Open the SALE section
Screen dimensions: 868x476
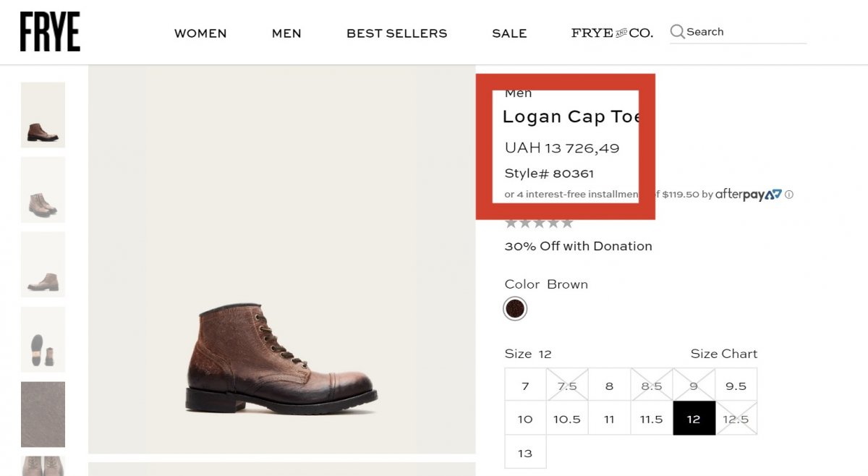(x=509, y=33)
